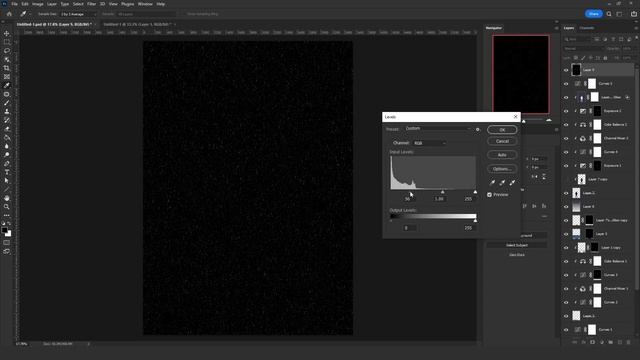Select the Type tool

tap(7, 172)
